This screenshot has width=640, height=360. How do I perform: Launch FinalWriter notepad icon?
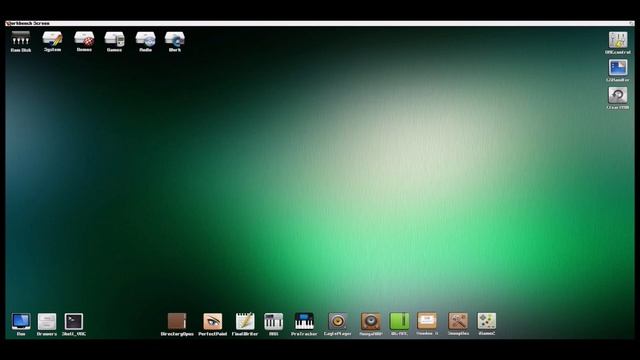pyautogui.click(x=245, y=321)
